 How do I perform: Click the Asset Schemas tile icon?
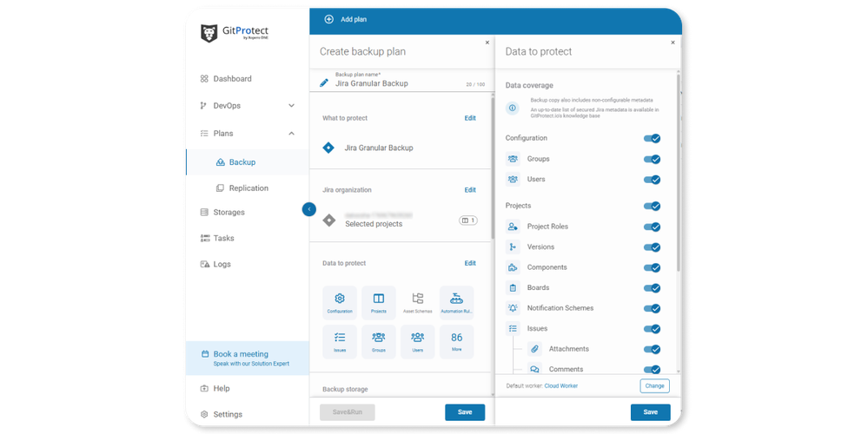pos(417,299)
